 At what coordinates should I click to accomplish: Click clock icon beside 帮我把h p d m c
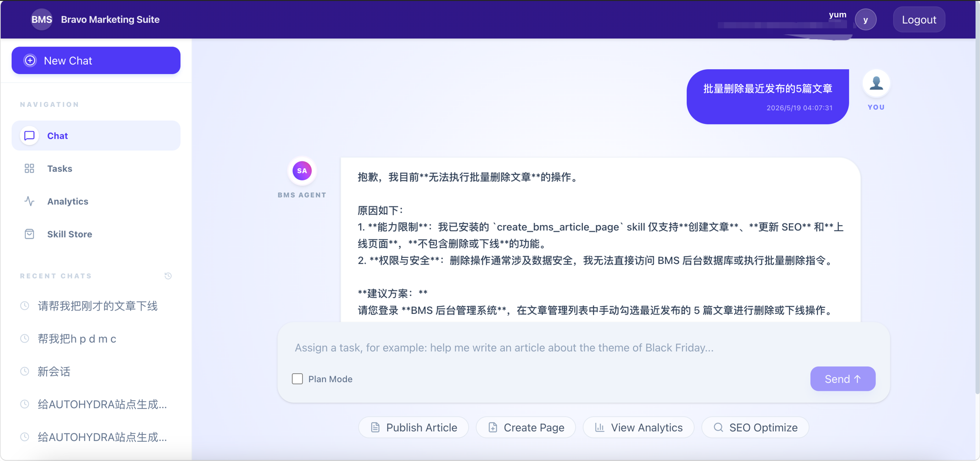[25, 339]
